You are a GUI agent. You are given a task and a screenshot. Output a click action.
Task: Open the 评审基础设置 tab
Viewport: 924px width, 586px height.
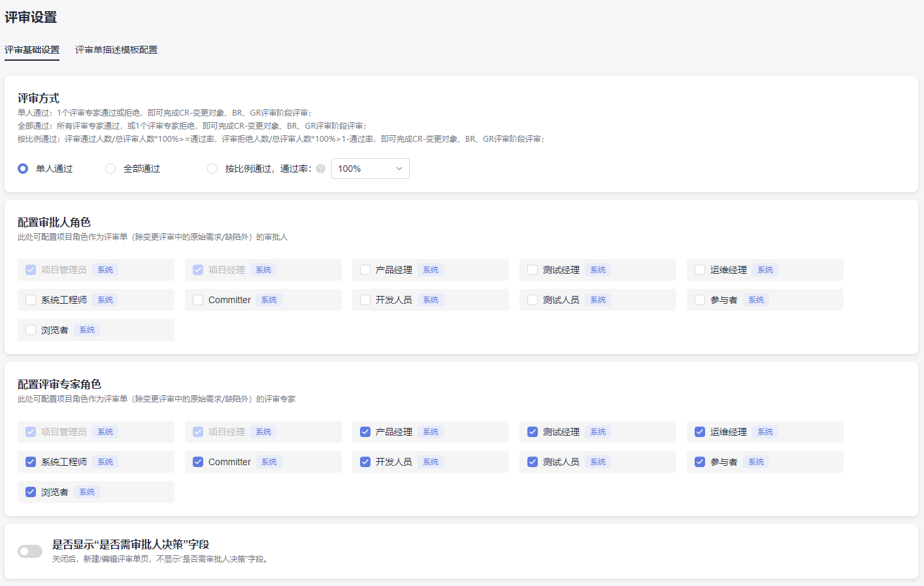[x=32, y=50]
